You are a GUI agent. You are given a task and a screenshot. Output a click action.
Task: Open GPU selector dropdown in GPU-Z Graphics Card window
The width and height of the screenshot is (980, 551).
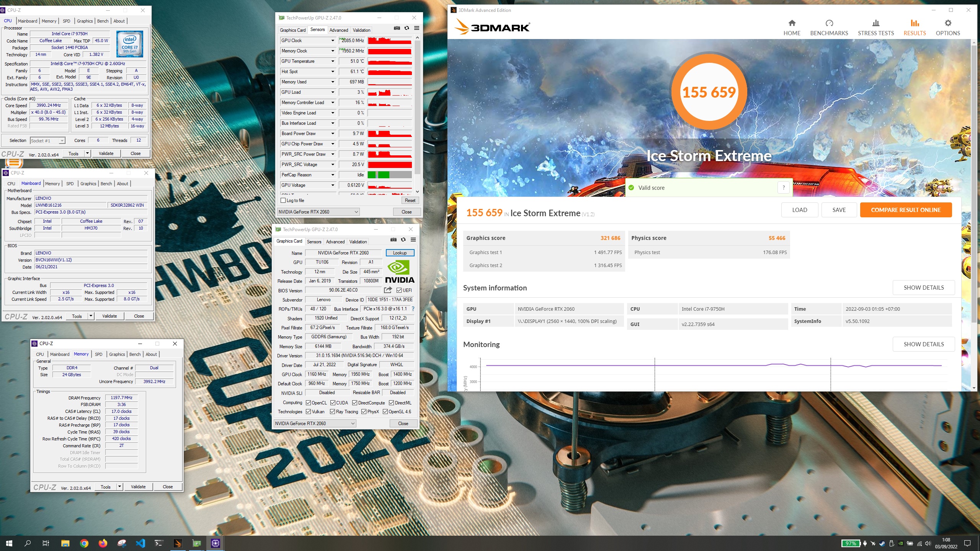click(315, 424)
